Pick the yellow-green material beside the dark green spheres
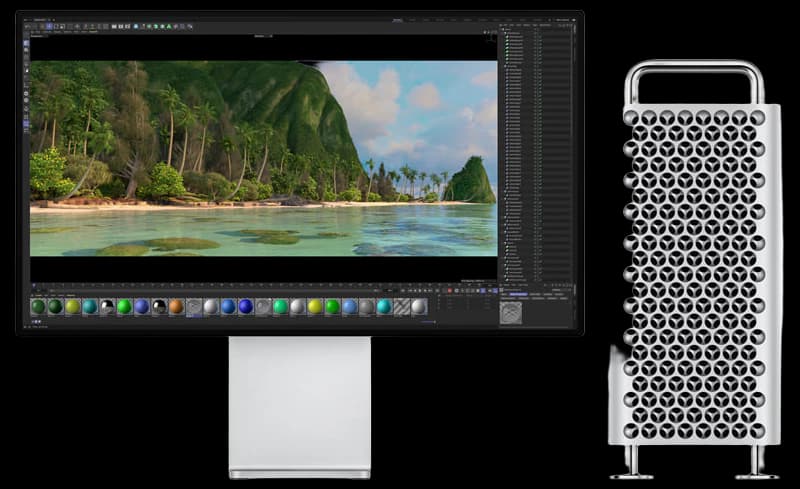 tap(72, 306)
